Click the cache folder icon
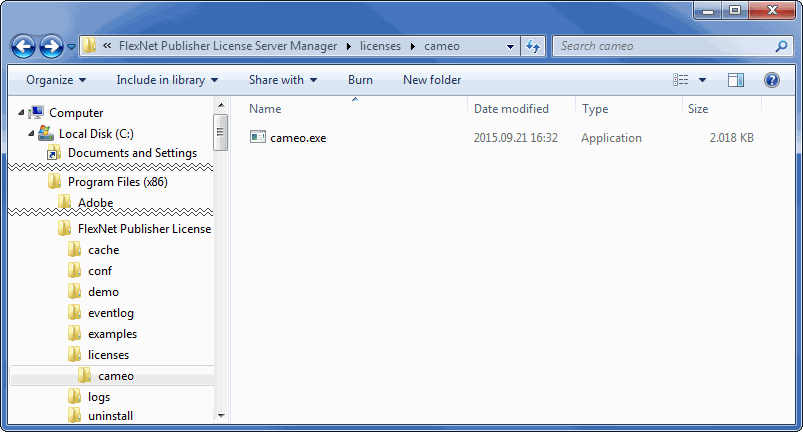The height and width of the screenshot is (432, 803). click(75, 250)
